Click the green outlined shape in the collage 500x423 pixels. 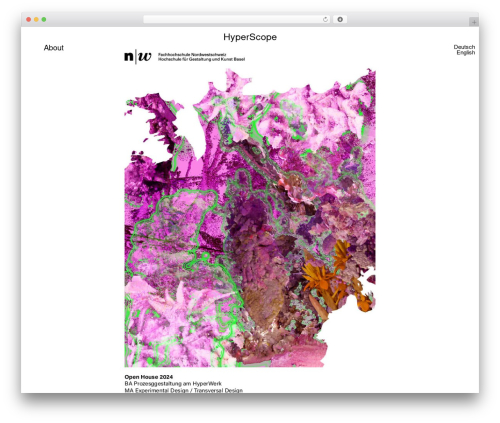click(x=173, y=230)
